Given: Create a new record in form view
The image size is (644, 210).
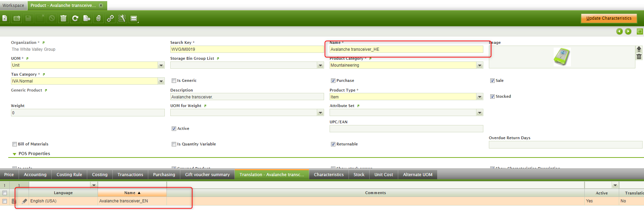Looking at the screenshot, I should coord(5,18).
